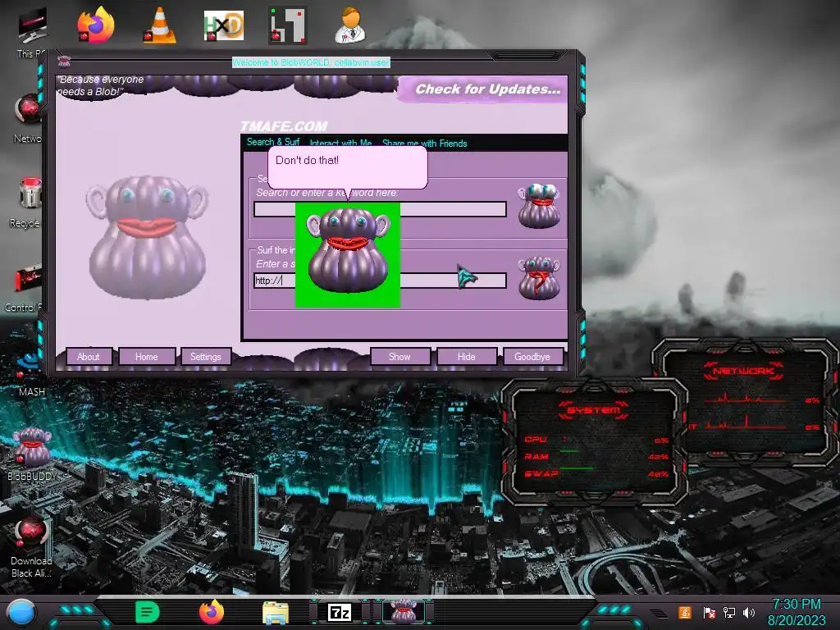
Task: Open the Control Panel desktop shortcut
Action: pos(25,287)
